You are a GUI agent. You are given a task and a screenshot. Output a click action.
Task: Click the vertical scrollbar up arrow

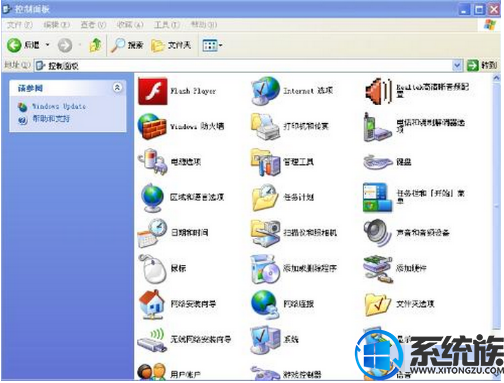coord(496,79)
